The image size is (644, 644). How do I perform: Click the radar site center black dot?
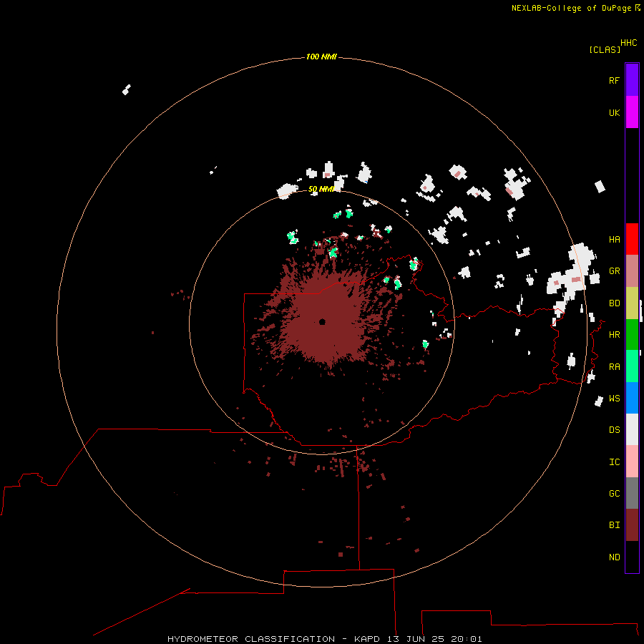322,321
